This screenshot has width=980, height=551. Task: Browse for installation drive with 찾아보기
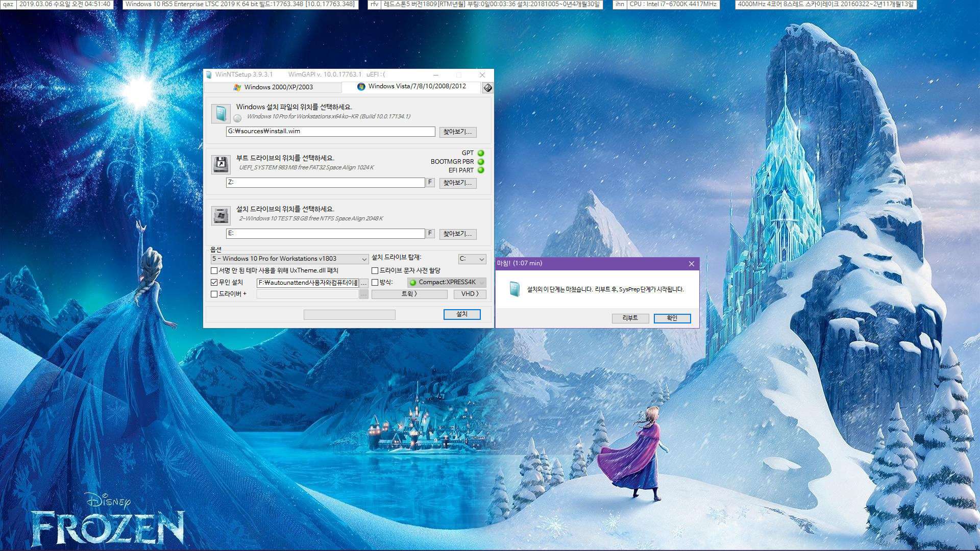click(458, 234)
